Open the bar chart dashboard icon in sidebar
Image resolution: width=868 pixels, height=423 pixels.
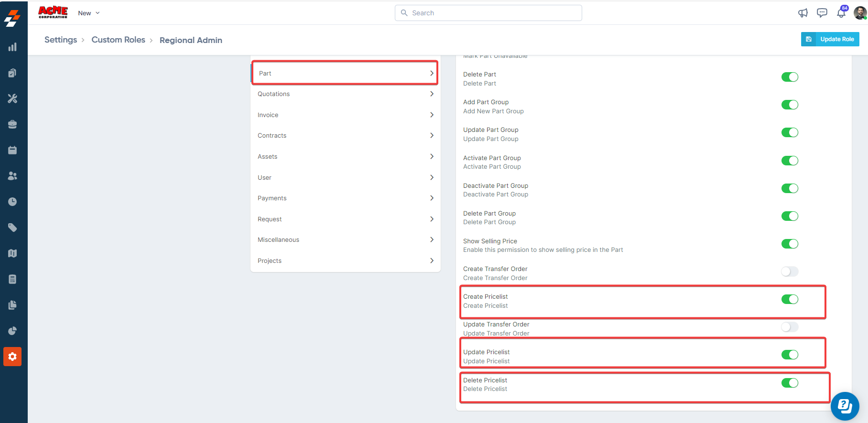click(12, 47)
